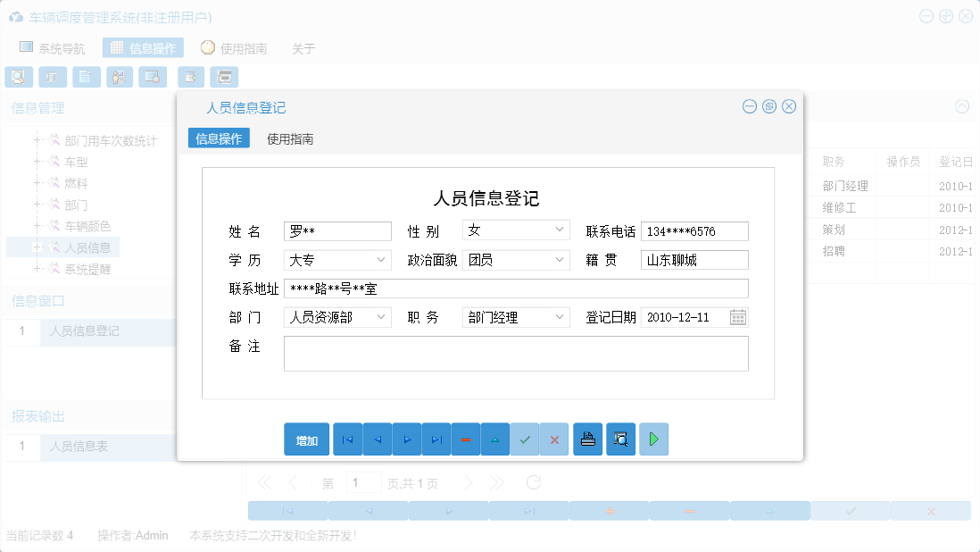Confirm changes with the green checkmark icon
Image resolution: width=980 pixels, height=552 pixels.
point(524,439)
